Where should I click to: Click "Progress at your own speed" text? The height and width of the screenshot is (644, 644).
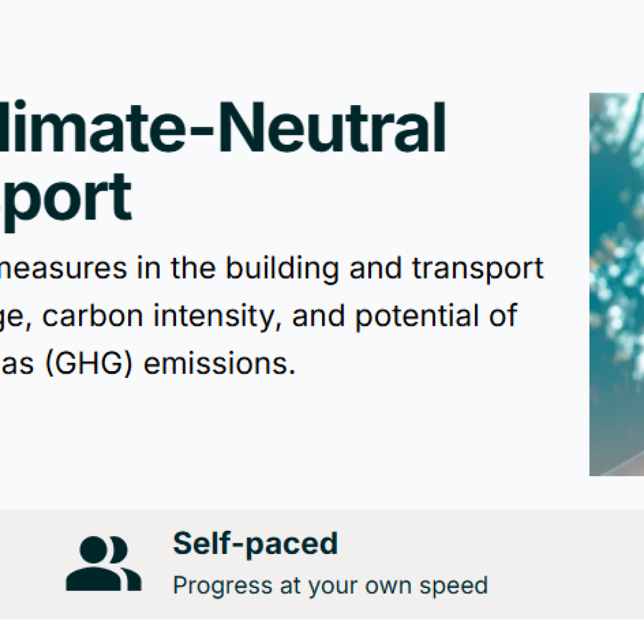click(330, 586)
